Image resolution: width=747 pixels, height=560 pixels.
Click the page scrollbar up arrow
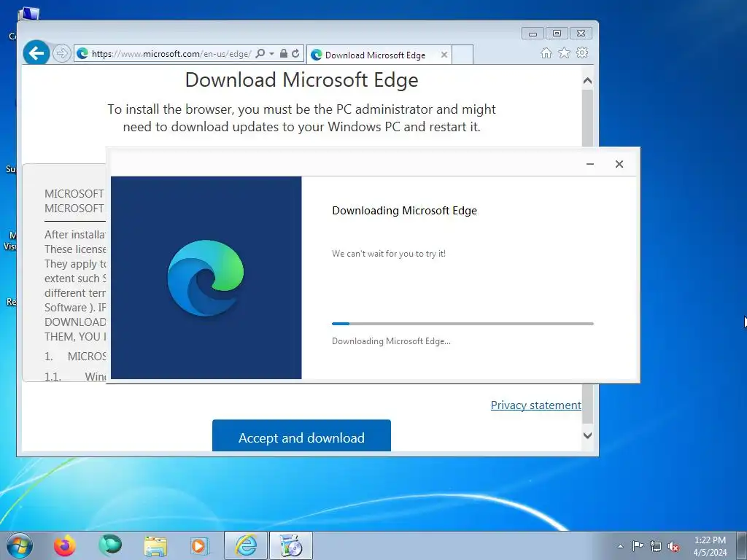[587, 80]
